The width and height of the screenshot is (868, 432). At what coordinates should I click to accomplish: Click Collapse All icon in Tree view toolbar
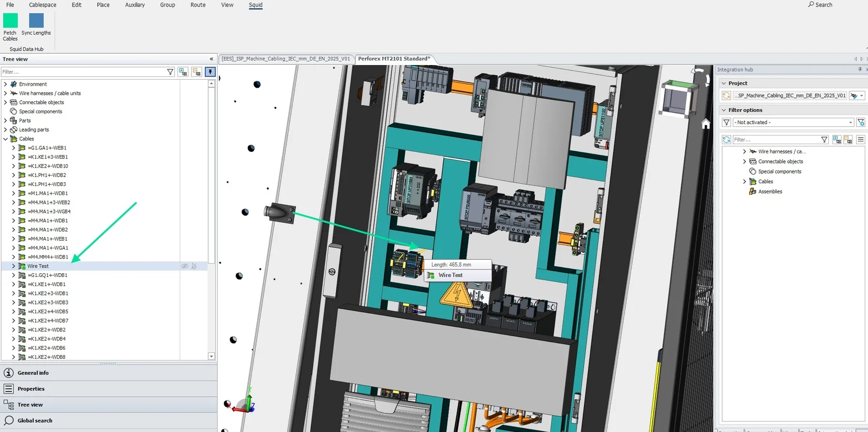pos(196,72)
